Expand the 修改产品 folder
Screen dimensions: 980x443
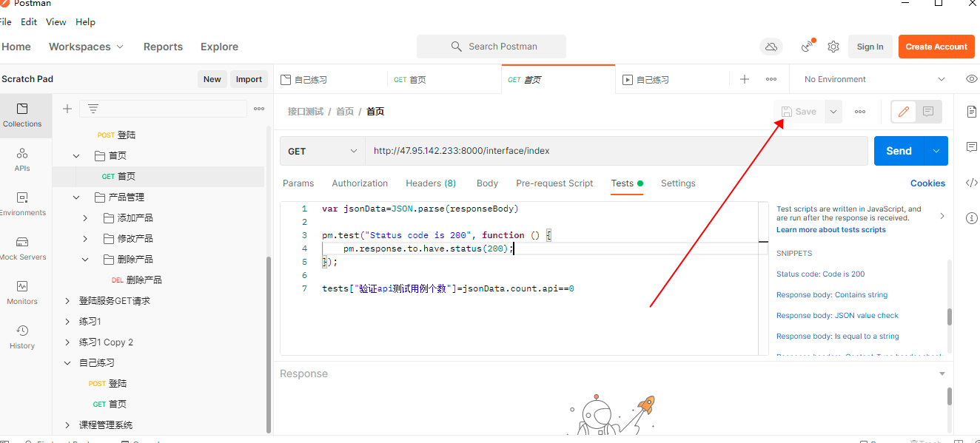pyautogui.click(x=85, y=239)
